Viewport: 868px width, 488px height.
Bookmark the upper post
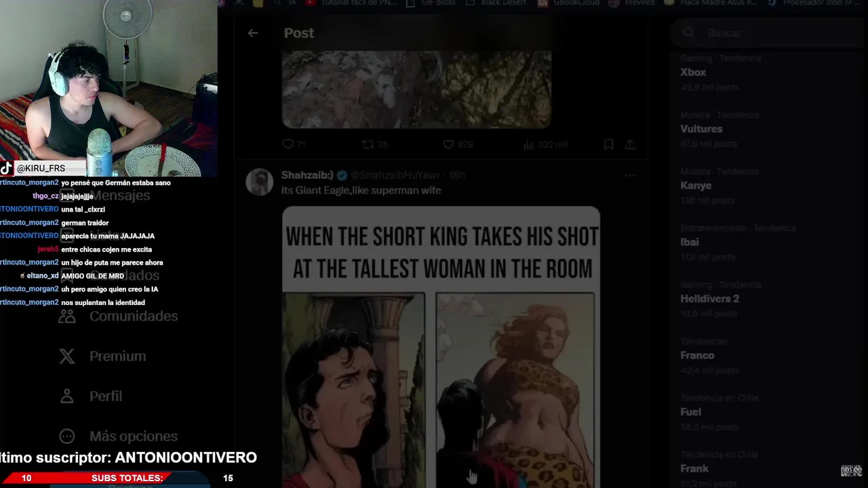[x=609, y=144]
